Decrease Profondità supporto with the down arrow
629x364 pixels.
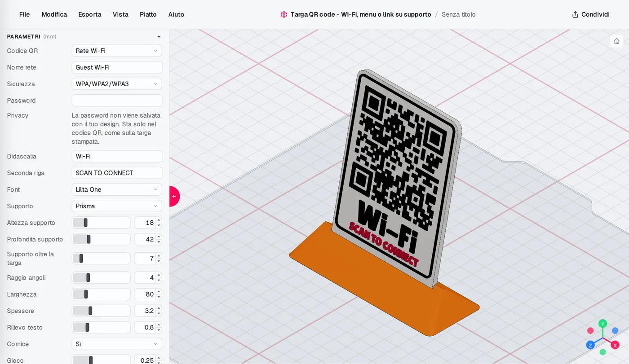[x=159, y=241]
